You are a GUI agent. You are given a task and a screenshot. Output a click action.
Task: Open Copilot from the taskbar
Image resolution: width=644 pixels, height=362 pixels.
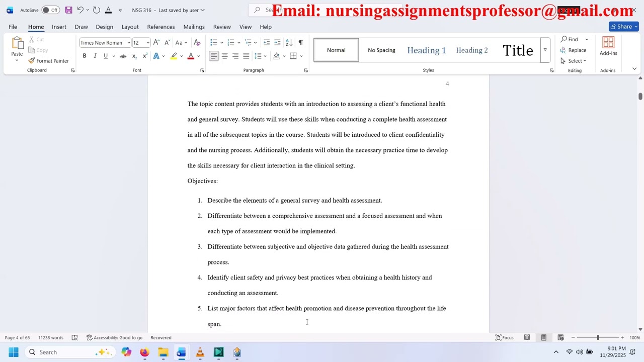[126, 352]
